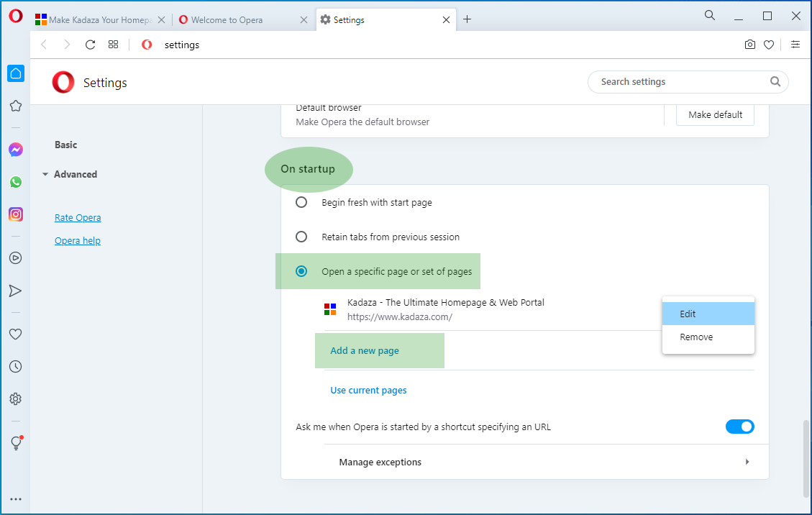Select Retain tabs from previous session

coord(301,237)
